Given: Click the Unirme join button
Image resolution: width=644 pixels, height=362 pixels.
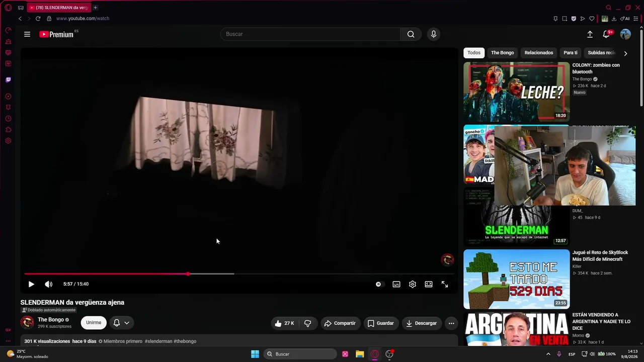Looking at the screenshot, I should [x=94, y=323].
